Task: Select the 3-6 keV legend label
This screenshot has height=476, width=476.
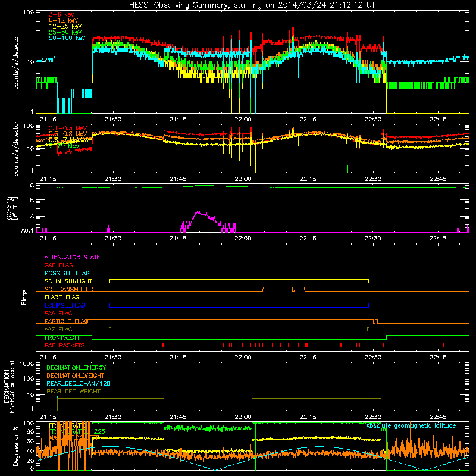Action: click(x=62, y=14)
